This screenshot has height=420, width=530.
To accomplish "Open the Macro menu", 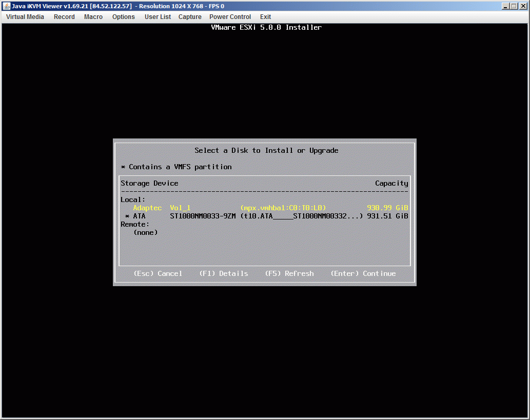I will [93, 17].
